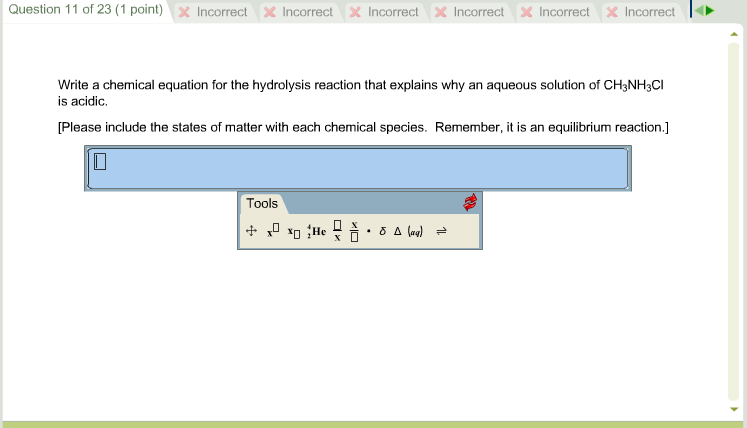Insert the lowercase delta symbol
This screenshot has width=747, height=428.
[383, 231]
